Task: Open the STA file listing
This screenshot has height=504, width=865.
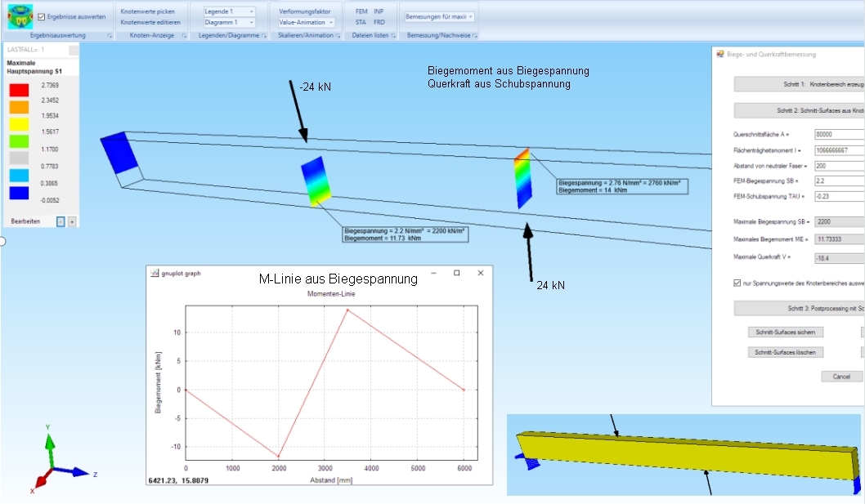Action: [361, 23]
